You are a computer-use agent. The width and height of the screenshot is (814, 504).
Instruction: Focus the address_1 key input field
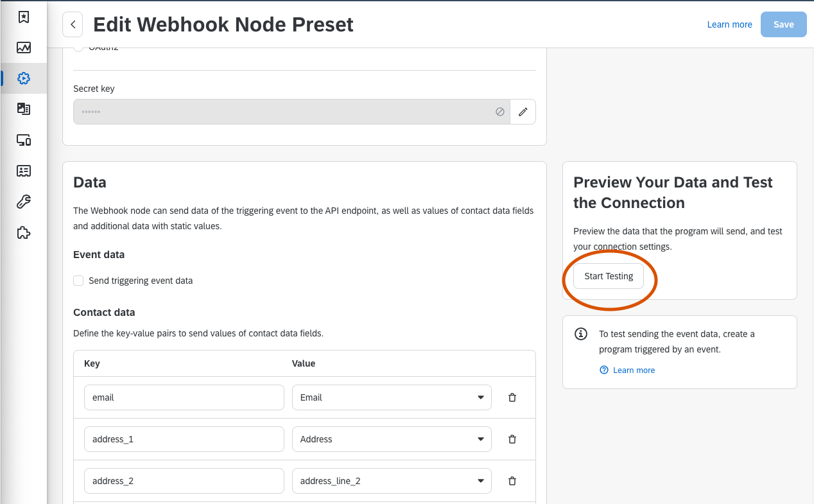(x=184, y=439)
